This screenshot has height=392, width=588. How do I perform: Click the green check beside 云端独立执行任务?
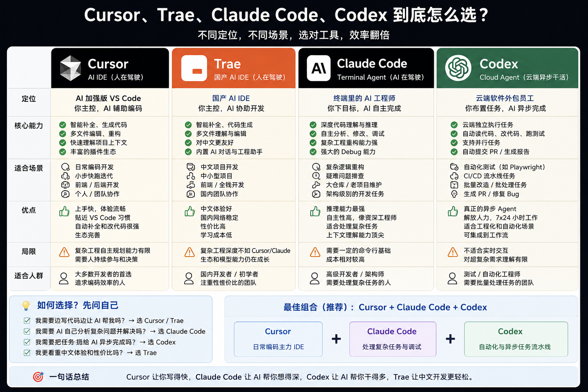click(454, 125)
